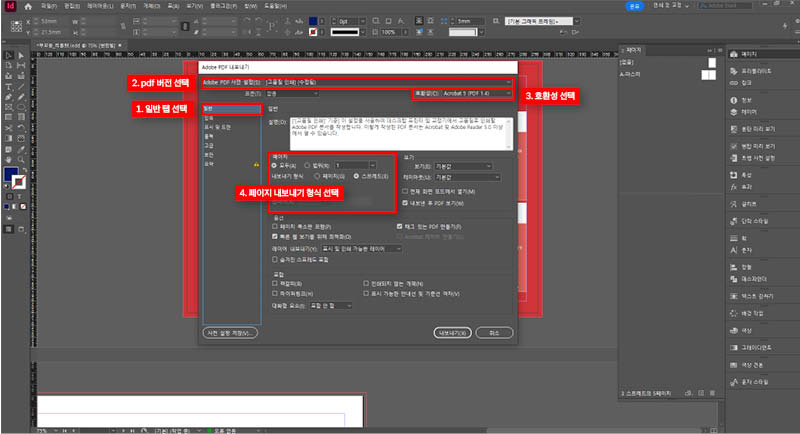This screenshot has height=434, width=800.
Task: Open the page range dropdown arrow
Action: point(372,165)
